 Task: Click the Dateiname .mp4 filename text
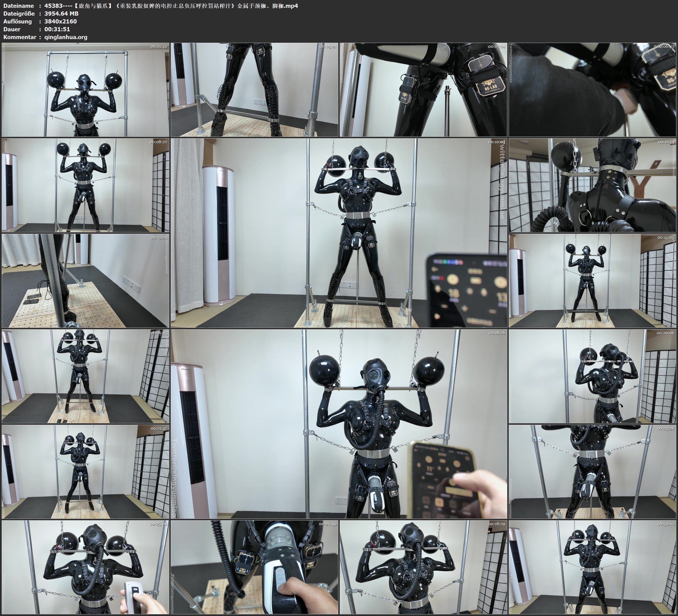click(x=171, y=6)
